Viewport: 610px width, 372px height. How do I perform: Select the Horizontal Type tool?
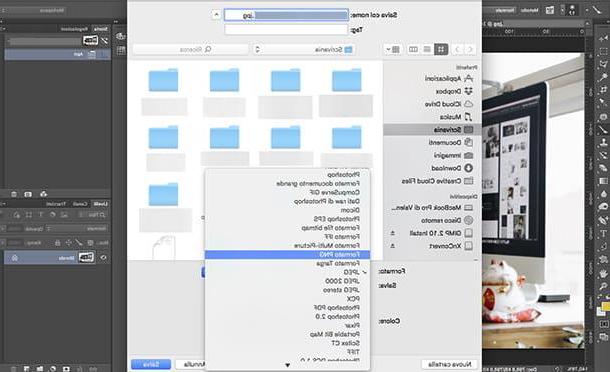pyautogui.click(x=603, y=234)
